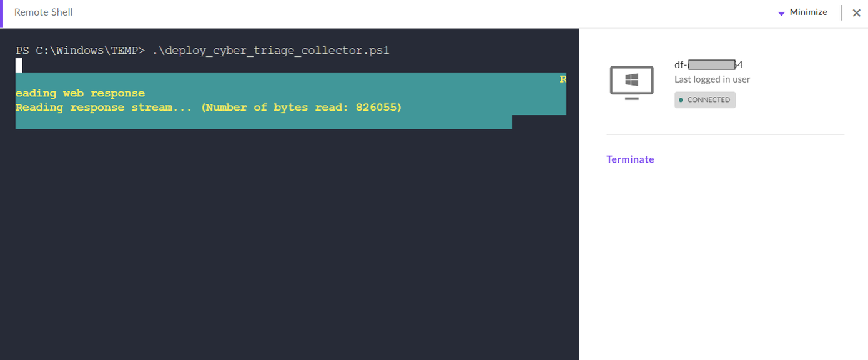This screenshot has height=360, width=868.
Task: Click the Windows device monitor icon
Action: pos(631,82)
